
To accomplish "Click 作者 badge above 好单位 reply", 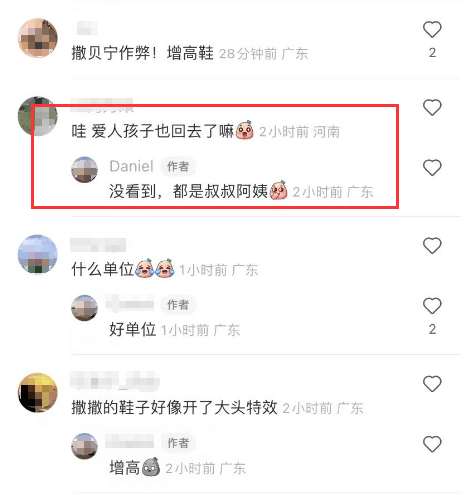I will 178,305.
